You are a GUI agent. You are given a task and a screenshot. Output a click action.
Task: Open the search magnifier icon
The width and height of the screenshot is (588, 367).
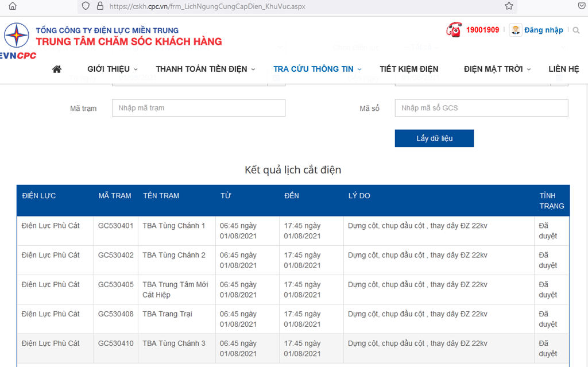(x=577, y=30)
